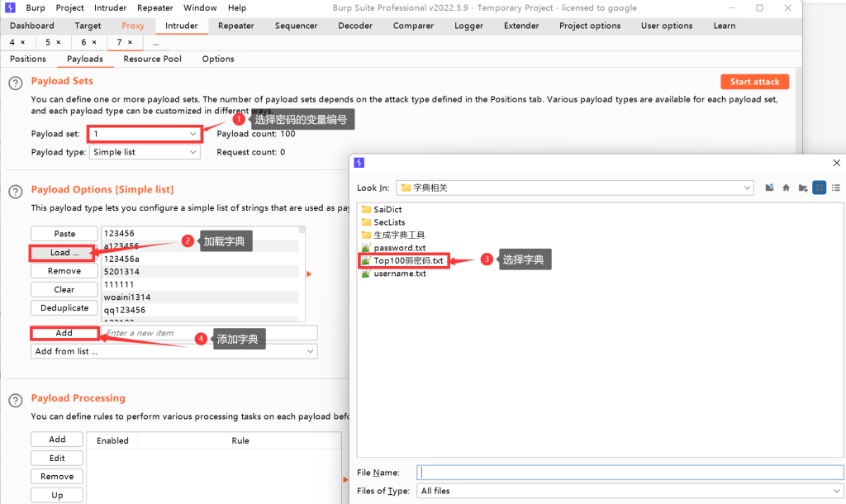Close the file chooser dialog

coord(837,163)
